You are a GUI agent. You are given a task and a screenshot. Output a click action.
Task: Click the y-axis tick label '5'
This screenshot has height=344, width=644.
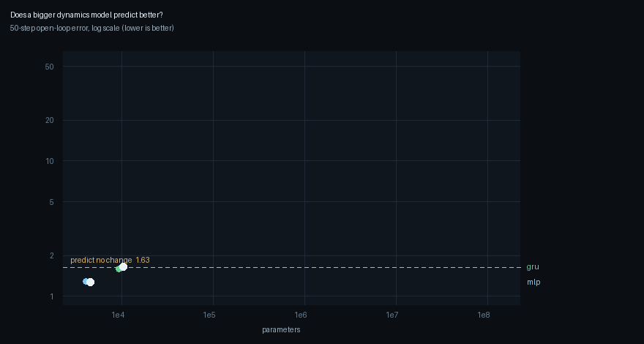(x=52, y=202)
